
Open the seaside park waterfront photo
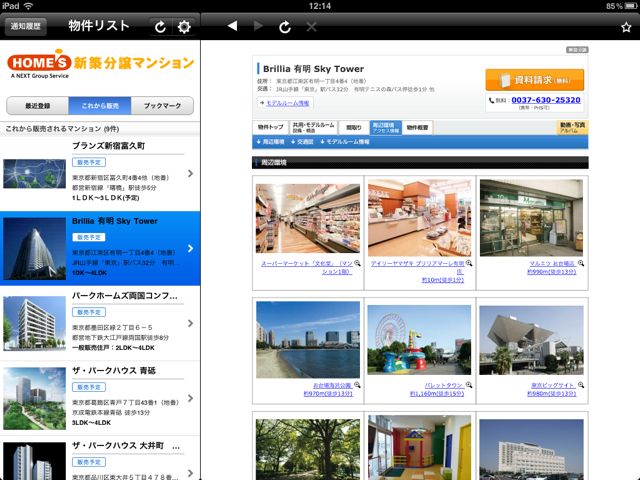[x=308, y=340]
